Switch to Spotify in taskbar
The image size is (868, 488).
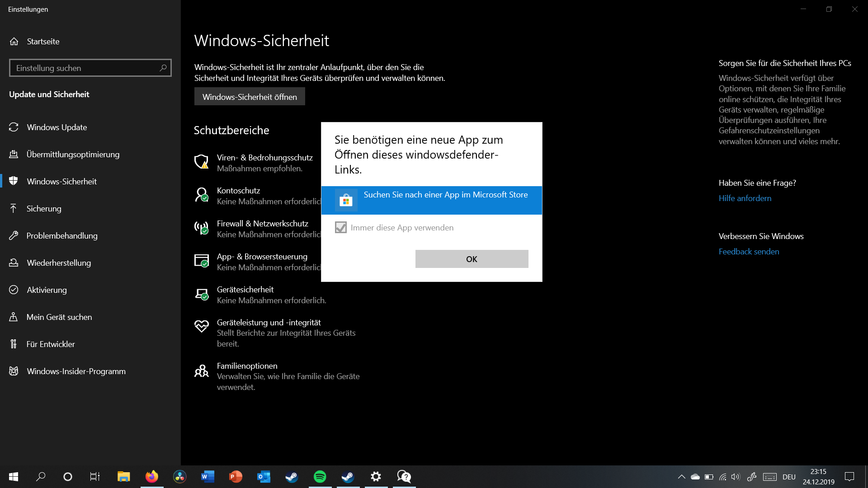(320, 477)
